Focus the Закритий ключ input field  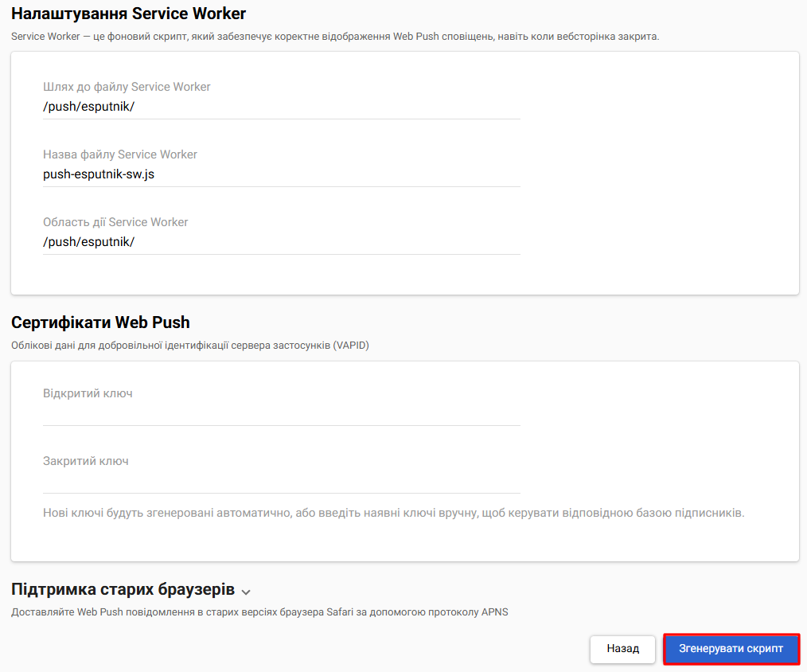click(x=282, y=481)
